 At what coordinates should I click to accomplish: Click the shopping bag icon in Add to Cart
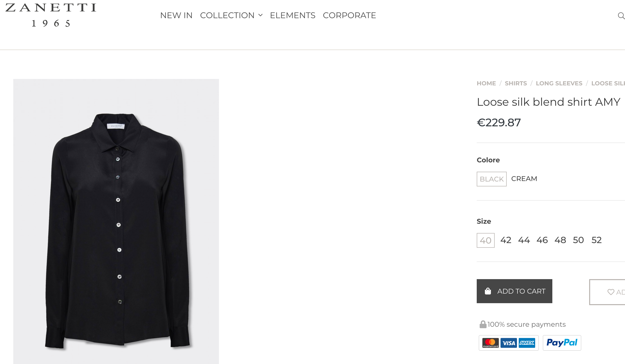click(488, 291)
